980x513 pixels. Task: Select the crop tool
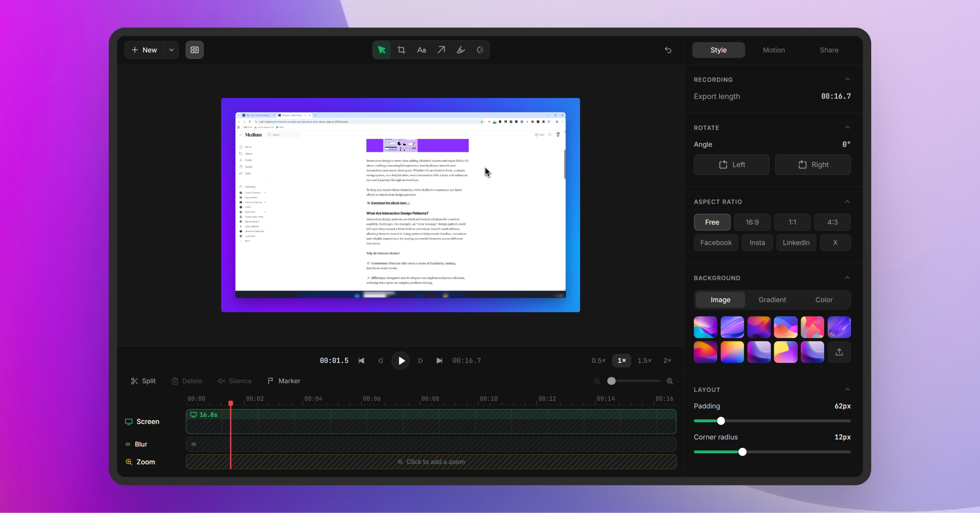[x=401, y=50]
